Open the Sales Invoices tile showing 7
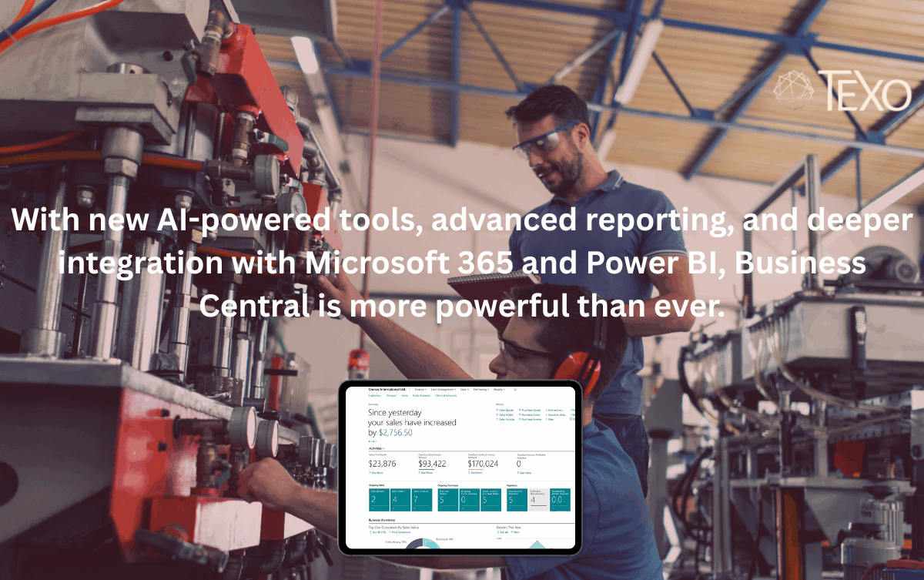 pos(421,499)
